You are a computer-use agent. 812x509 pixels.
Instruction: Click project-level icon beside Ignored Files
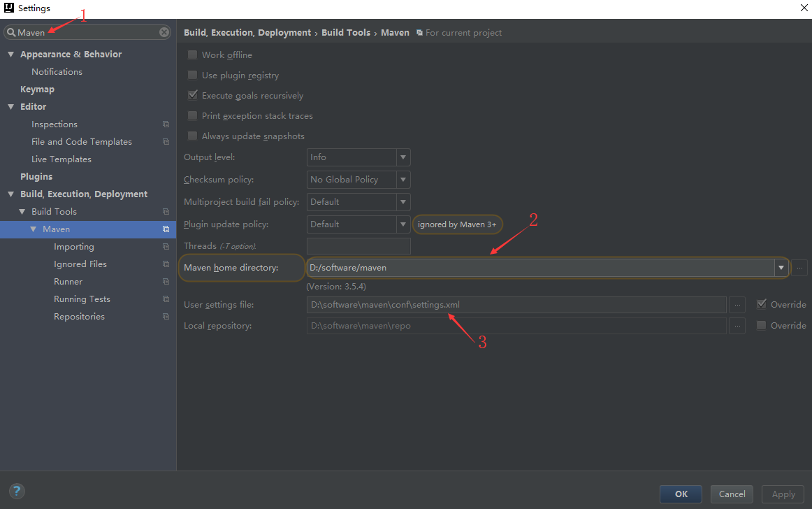(166, 264)
